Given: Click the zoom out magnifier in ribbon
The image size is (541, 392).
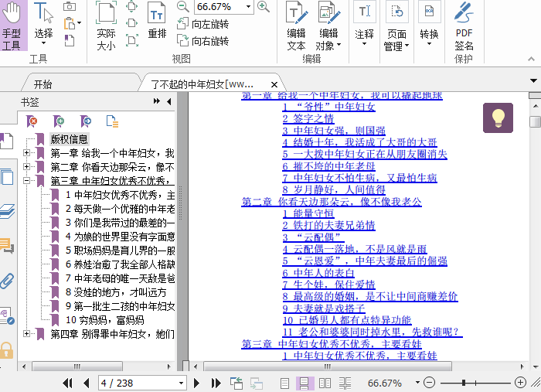Looking at the screenshot, I should coord(182,6).
